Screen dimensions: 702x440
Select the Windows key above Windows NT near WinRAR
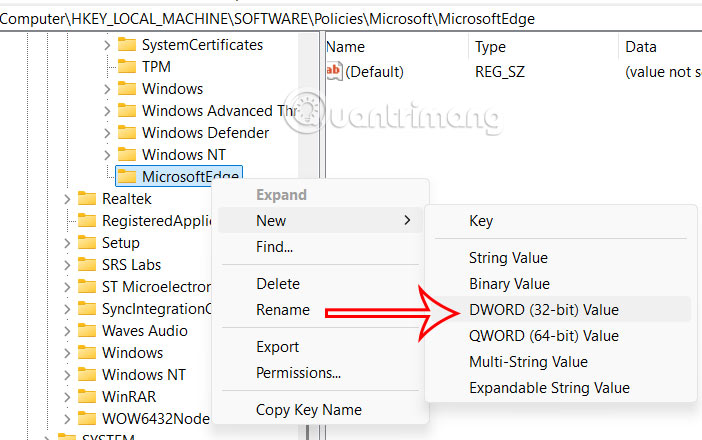(x=133, y=353)
